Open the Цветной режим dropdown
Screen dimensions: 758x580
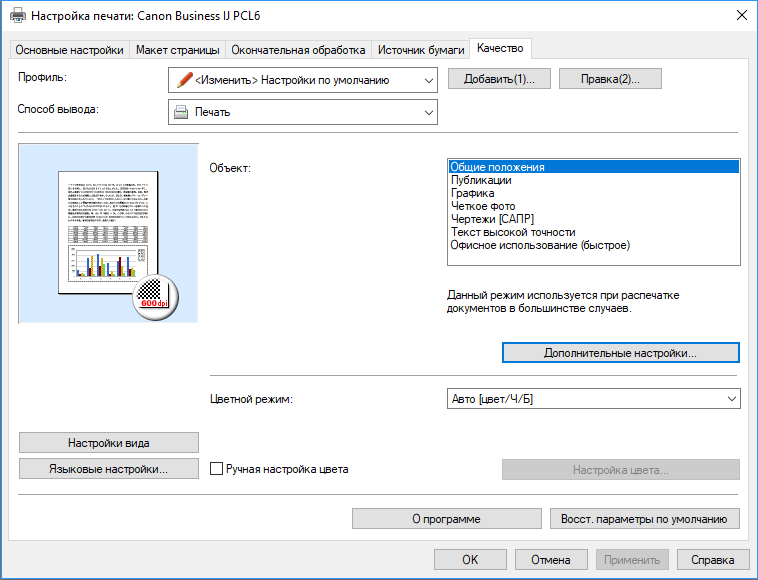coord(594,399)
